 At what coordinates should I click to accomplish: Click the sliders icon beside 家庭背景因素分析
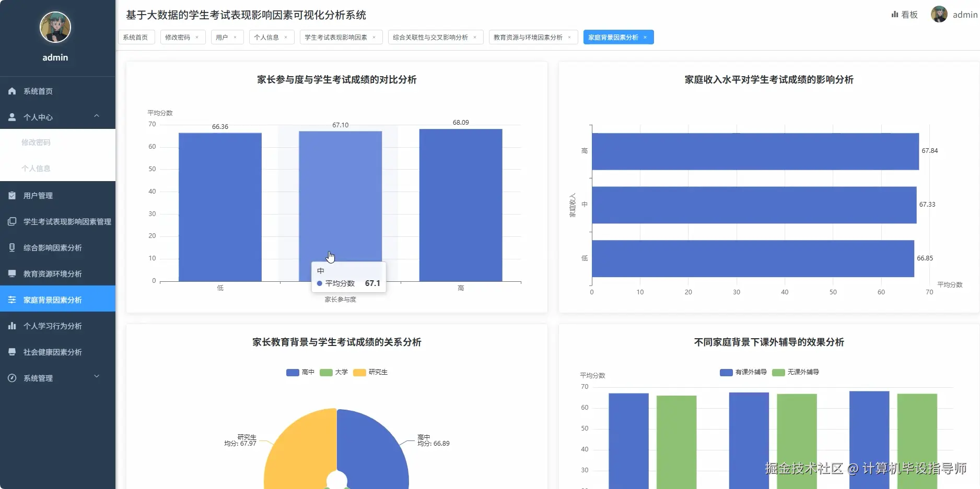[x=12, y=300]
